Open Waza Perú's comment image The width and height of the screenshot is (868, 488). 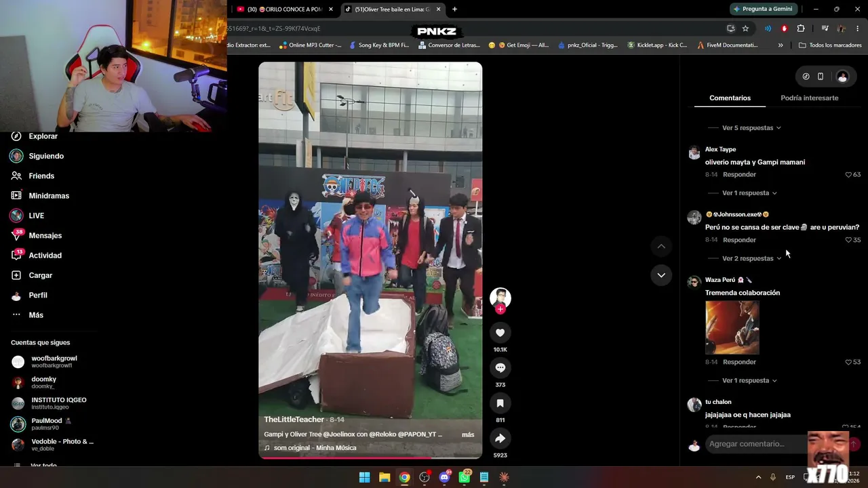[x=732, y=327]
